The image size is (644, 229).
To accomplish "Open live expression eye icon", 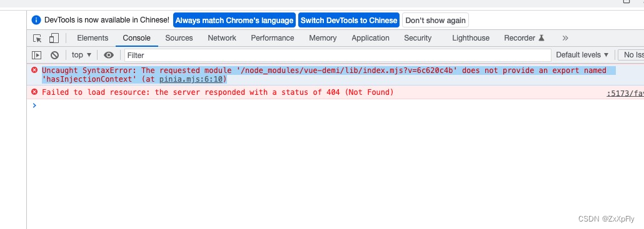I will [108, 55].
